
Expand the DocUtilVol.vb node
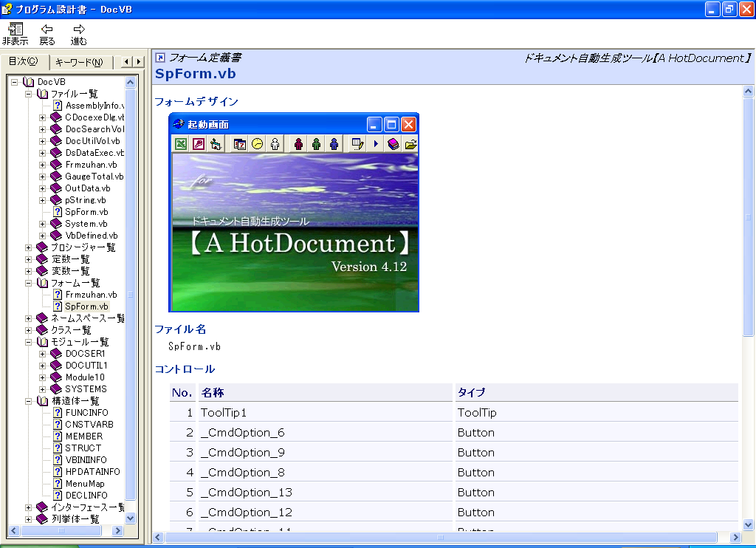pyautogui.click(x=42, y=141)
